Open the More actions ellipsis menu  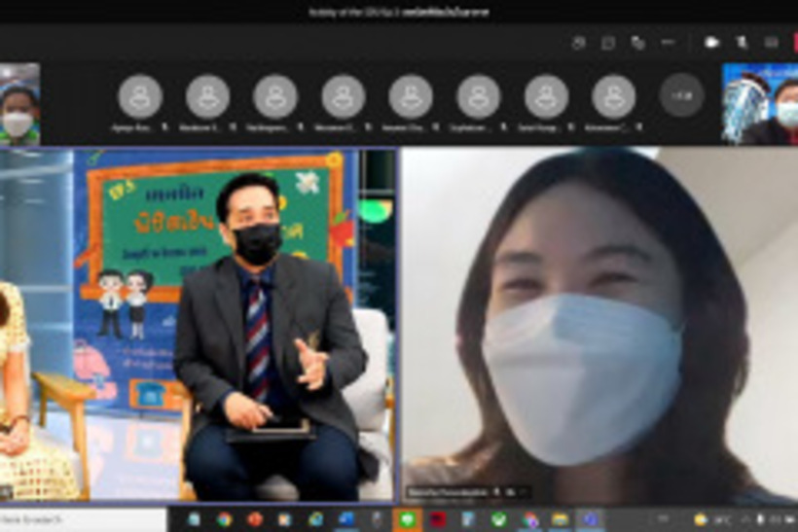pos(668,43)
